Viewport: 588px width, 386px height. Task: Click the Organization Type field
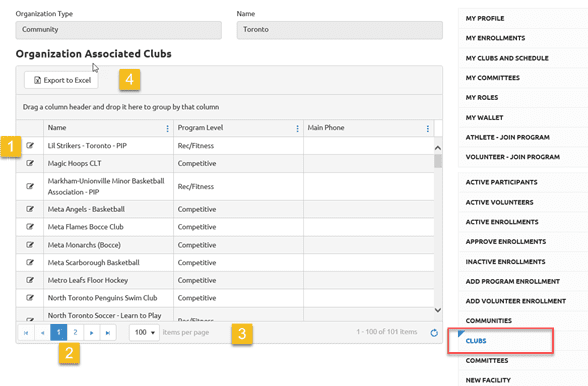coord(118,30)
